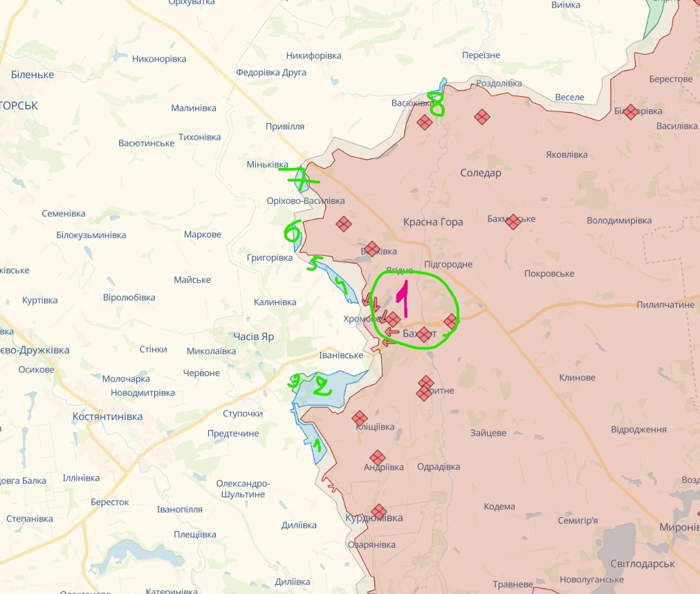Select the Веселе label
Image resolution: width=700 pixels, height=594 pixels.
tap(569, 98)
